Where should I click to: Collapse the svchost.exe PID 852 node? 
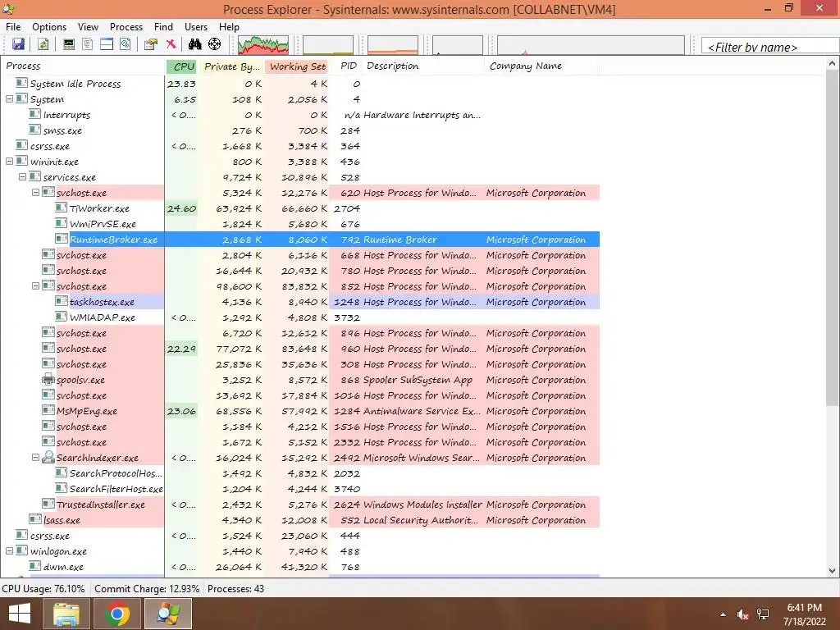coord(35,286)
